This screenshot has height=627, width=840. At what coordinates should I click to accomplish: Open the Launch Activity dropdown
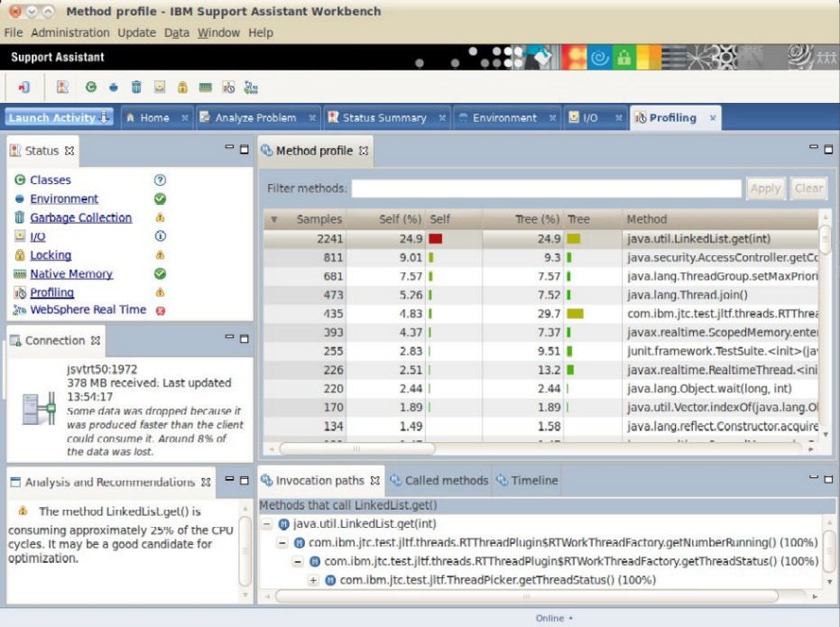[59, 117]
